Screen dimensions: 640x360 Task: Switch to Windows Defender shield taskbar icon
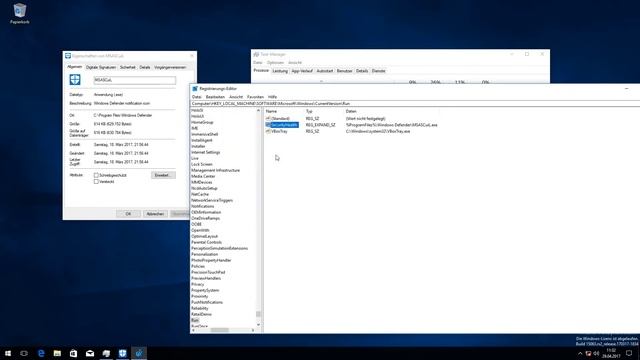(122, 353)
